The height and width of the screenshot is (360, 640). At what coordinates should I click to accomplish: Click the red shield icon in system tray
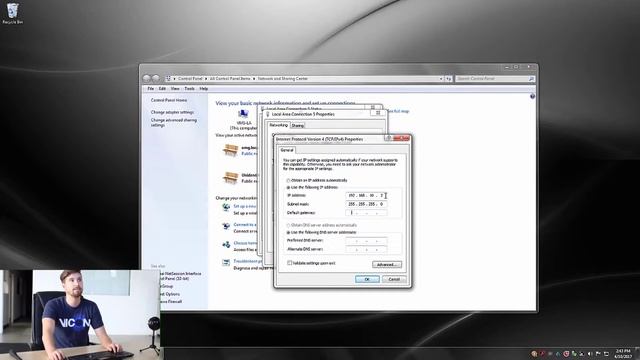[x=566, y=353]
